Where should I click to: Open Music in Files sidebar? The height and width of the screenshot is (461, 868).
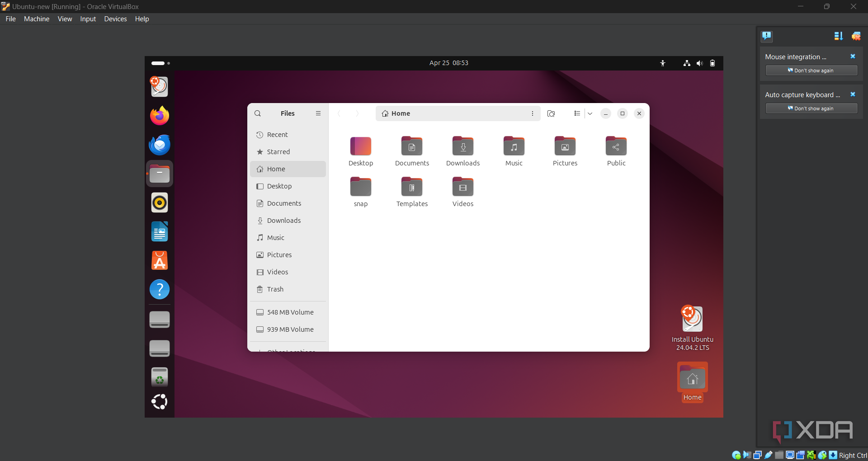288,238
